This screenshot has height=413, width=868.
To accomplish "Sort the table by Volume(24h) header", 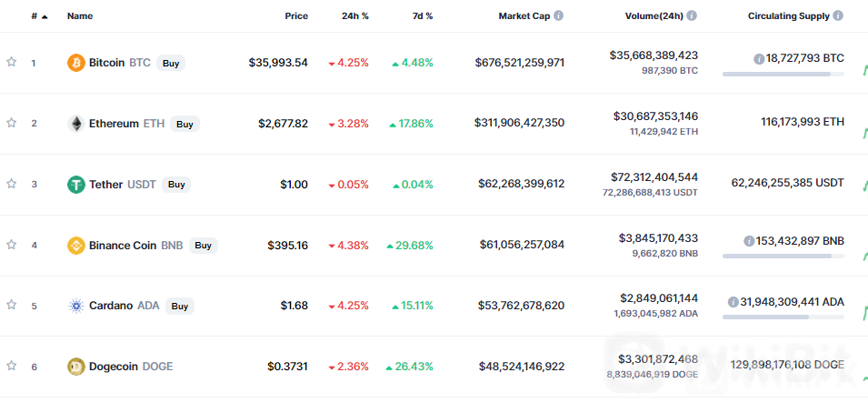I will pos(655,16).
